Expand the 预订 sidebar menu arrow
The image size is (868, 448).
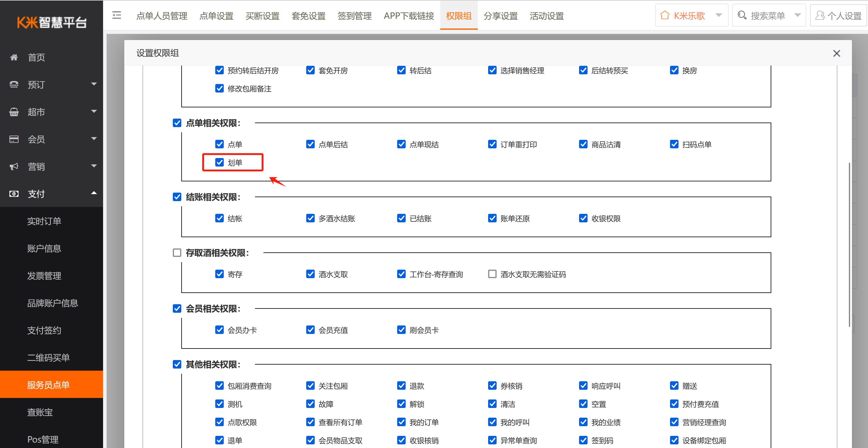tap(94, 84)
